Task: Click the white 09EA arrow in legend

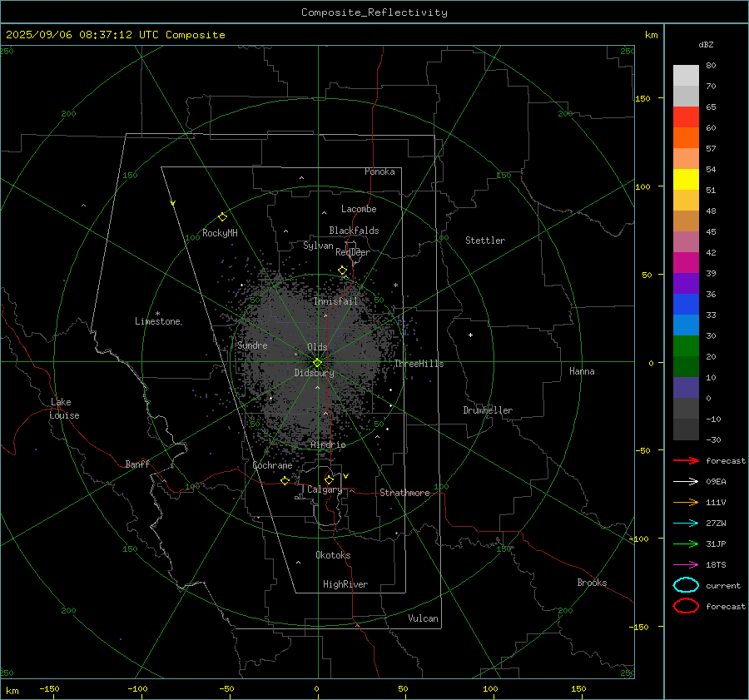Action: click(x=686, y=481)
